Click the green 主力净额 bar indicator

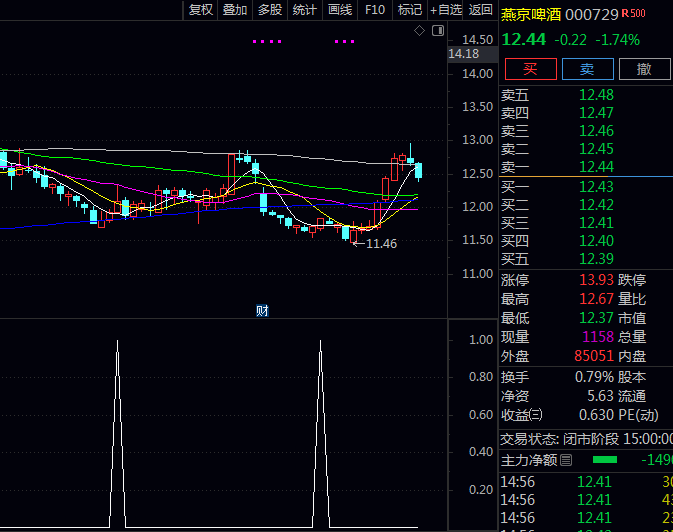point(605,460)
